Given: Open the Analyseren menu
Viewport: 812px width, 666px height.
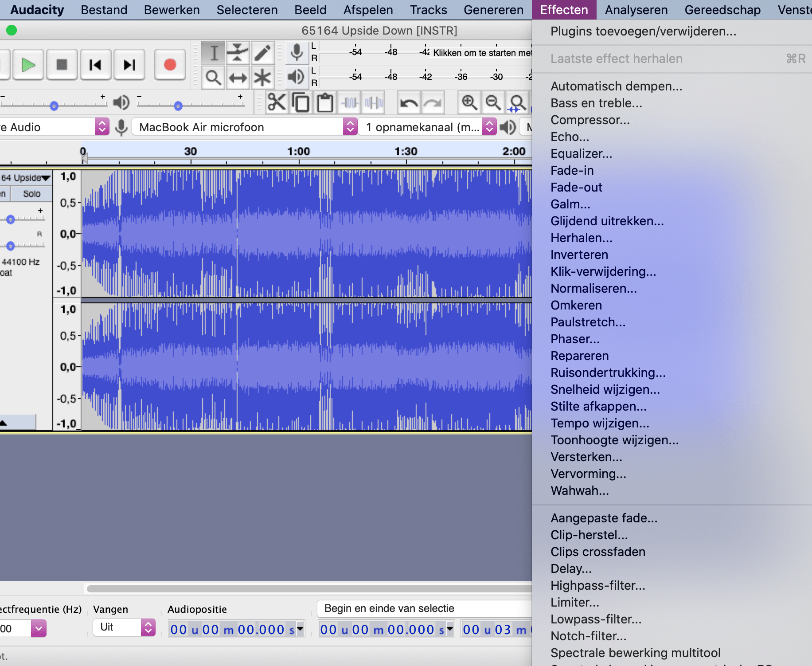Looking at the screenshot, I should coord(636,10).
